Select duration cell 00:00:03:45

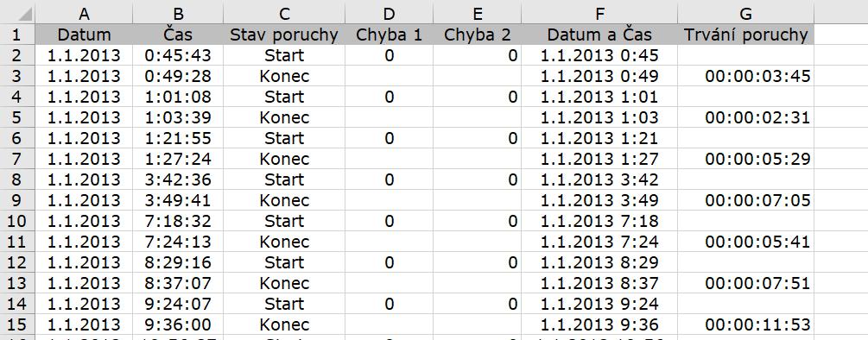pyautogui.click(x=745, y=76)
